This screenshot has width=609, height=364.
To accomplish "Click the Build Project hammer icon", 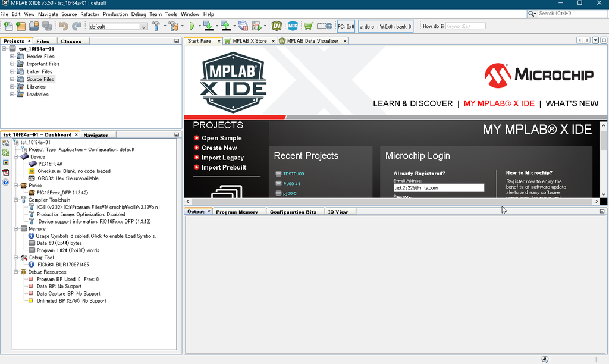I will click(x=156, y=26).
